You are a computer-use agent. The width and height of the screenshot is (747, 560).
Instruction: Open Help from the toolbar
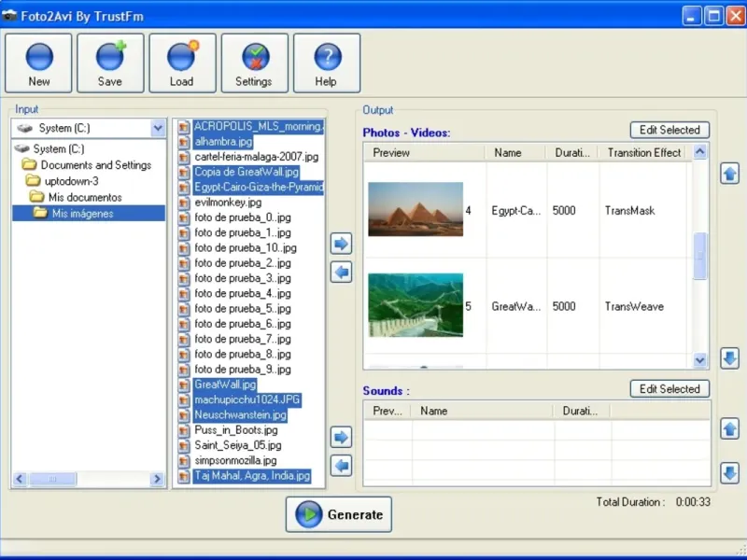(326, 63)
